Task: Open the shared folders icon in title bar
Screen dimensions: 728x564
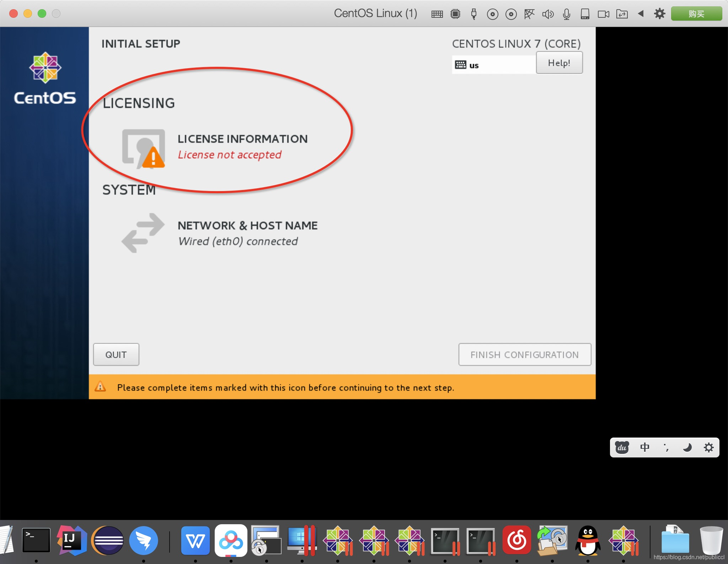Action: pos(622,14)
